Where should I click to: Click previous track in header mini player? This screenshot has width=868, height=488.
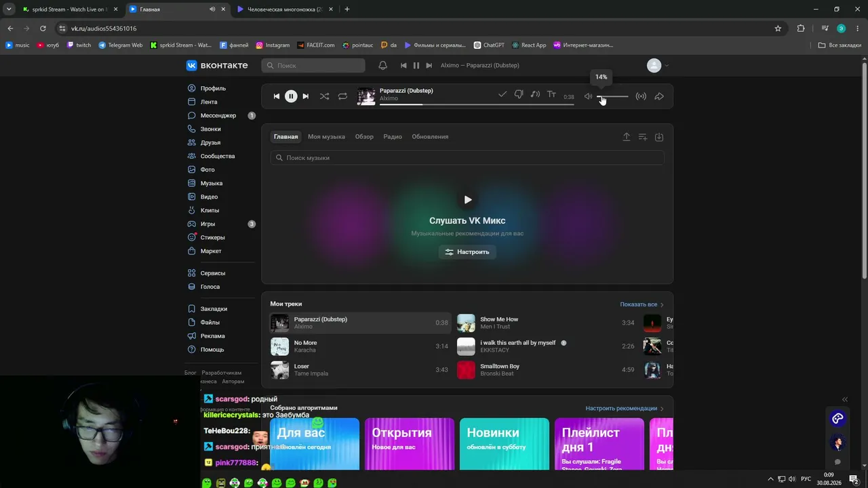tap(403, 65)
